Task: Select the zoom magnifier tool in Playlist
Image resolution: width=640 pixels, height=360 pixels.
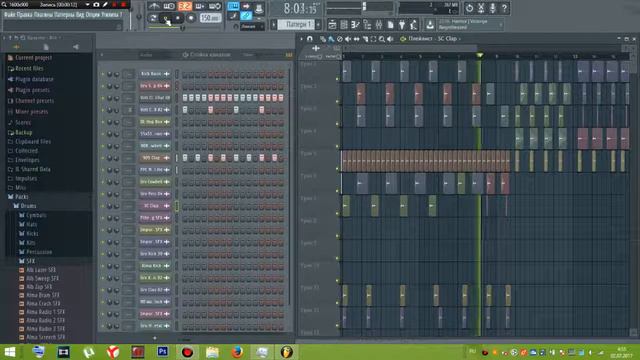Action: (x=382, y=39)
